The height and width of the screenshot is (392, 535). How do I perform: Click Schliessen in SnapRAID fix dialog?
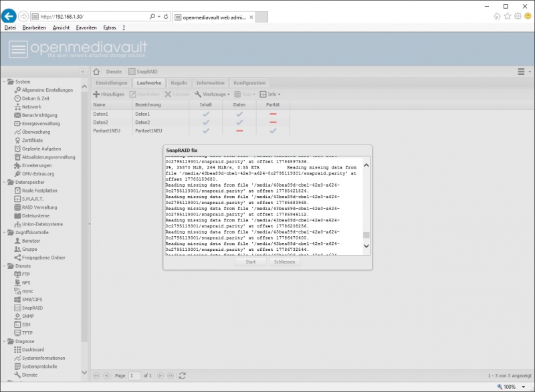coord(284,262)
